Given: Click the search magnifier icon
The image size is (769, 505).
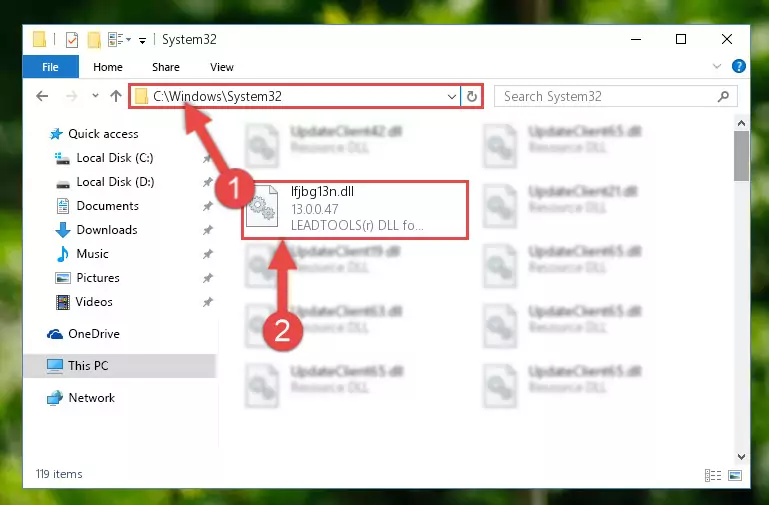Looking at the screenshot, I should (x=723, y=96).
